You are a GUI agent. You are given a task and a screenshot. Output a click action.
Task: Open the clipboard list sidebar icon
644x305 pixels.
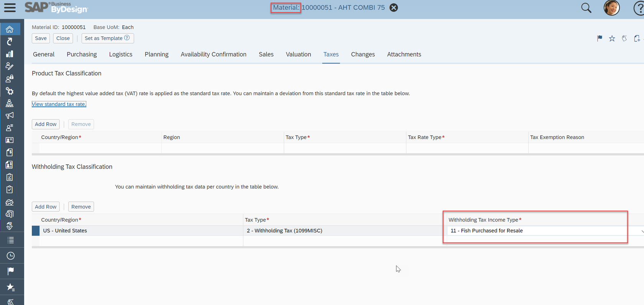10,177
